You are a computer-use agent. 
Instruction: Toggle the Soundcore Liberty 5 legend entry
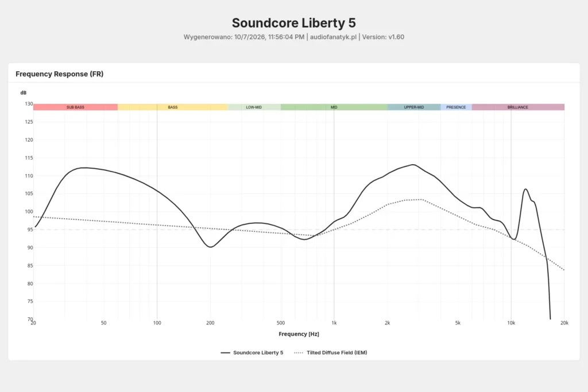click(x=252, y=352)
